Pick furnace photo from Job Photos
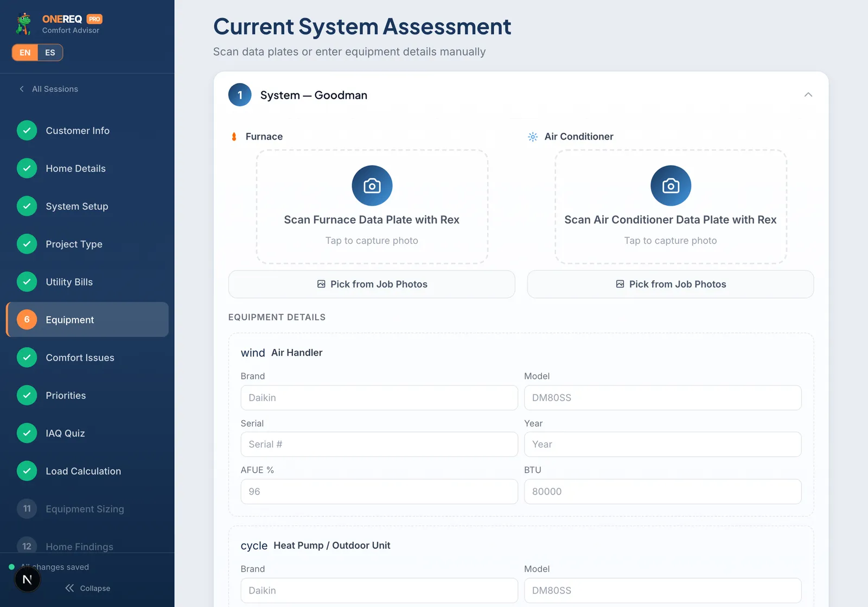Screen dimensions: 868x607 (x=372, y=284)
